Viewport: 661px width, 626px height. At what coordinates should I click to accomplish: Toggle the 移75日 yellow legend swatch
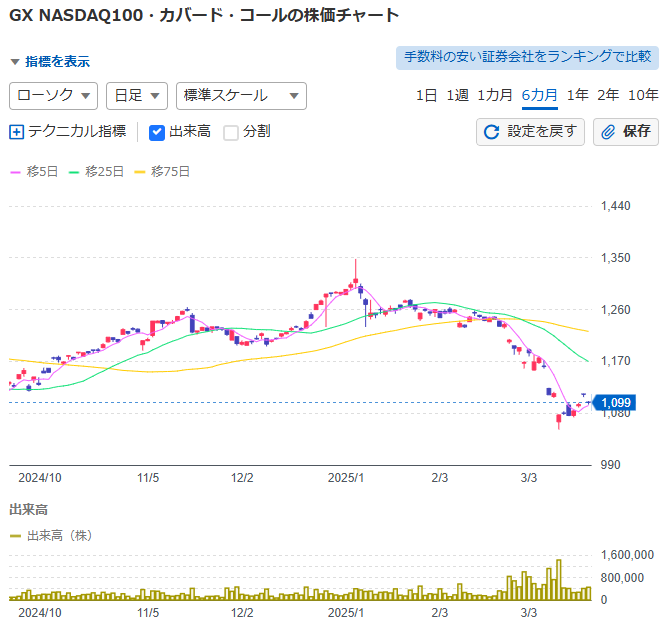click(140, 172)
